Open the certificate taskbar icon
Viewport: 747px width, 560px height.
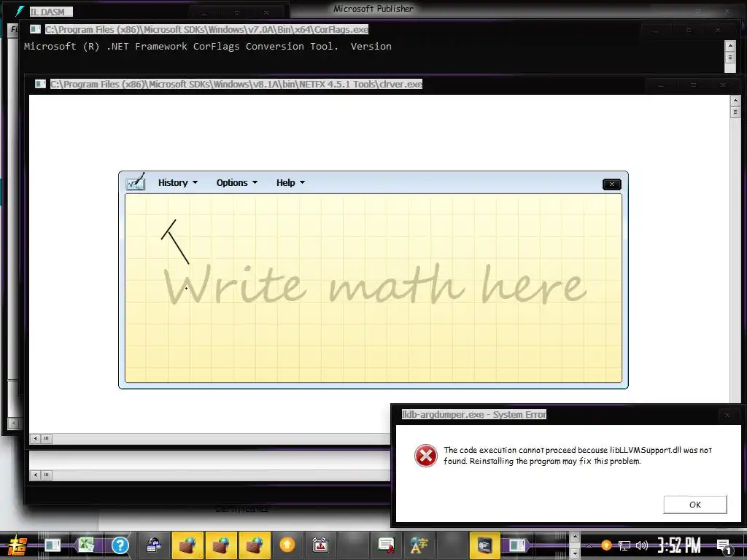pyautogui.click(x=386, y=545)
